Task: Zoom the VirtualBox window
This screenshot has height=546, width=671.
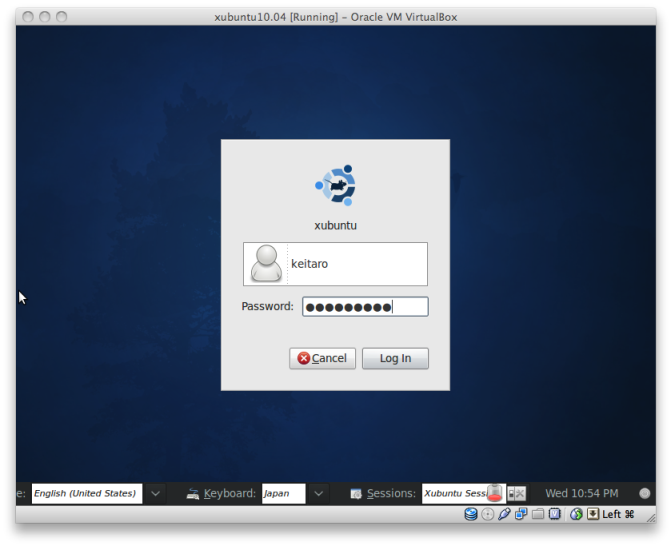Action: click(62, 17)
